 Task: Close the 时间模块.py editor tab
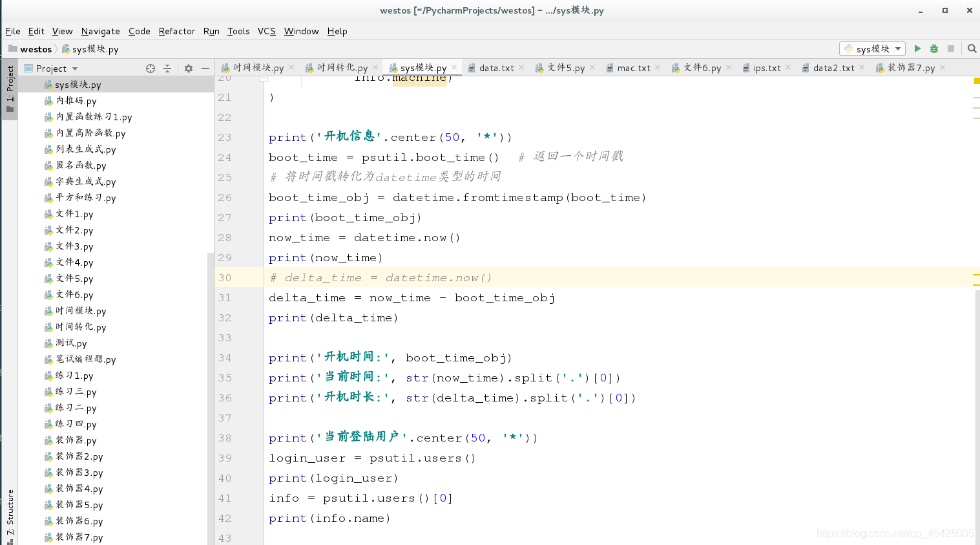291,67
